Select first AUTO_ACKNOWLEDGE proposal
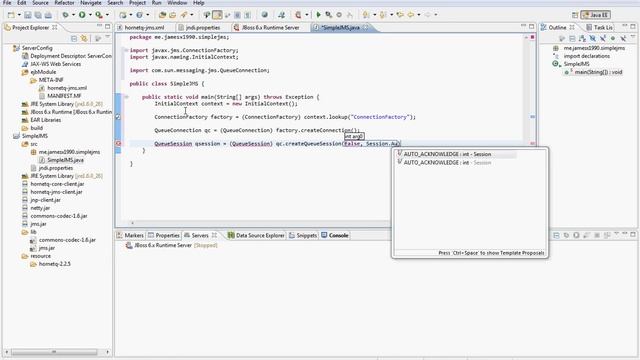The height and width of the screenshot is (360, 640). pos(456,154)
